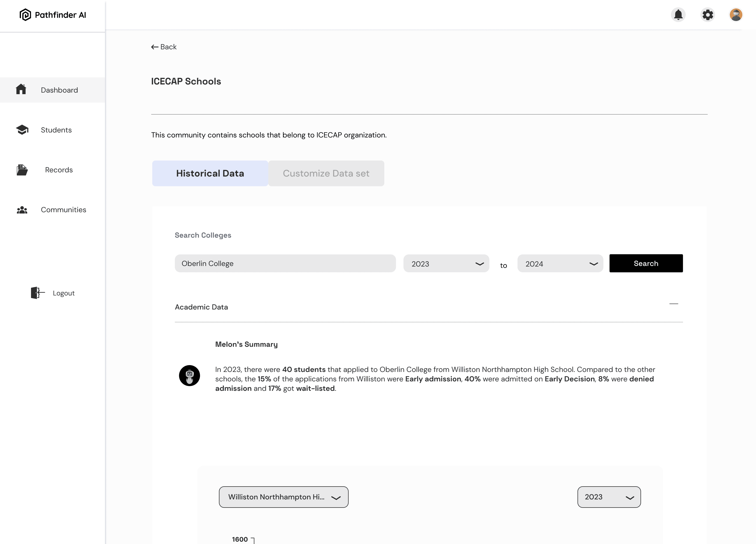
Task: Open Williston Northhampton school dropdown
Action: 283,497
